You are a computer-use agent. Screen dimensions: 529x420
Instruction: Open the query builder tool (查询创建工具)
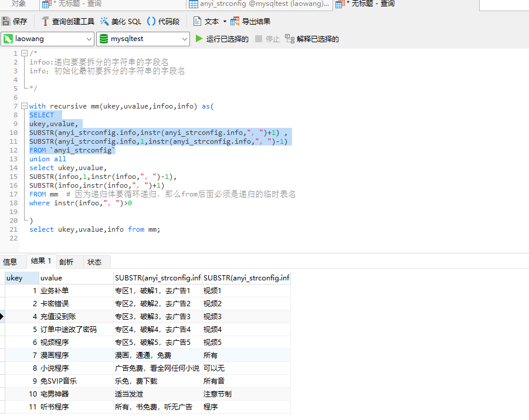[68, 22]
